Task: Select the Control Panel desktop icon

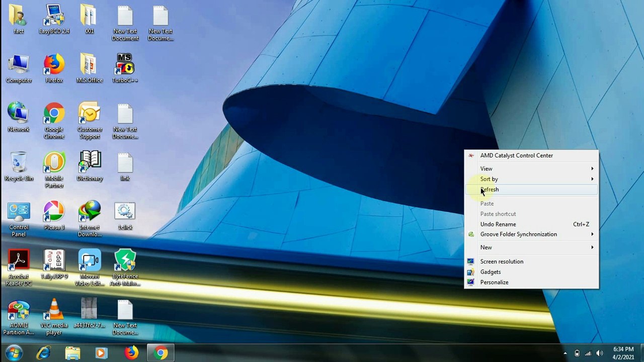Action: 19,219
